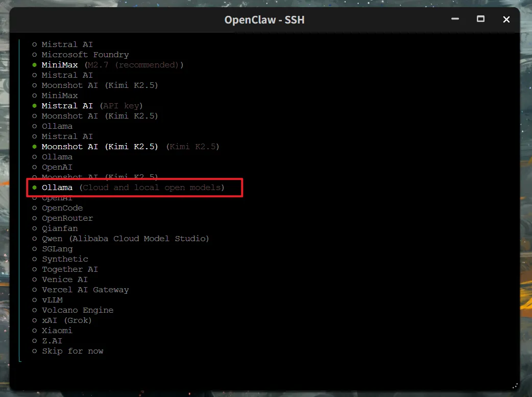Select Mistral AI (API key) entry
Screen dimensions: 532x397
(x=87, y=106)
